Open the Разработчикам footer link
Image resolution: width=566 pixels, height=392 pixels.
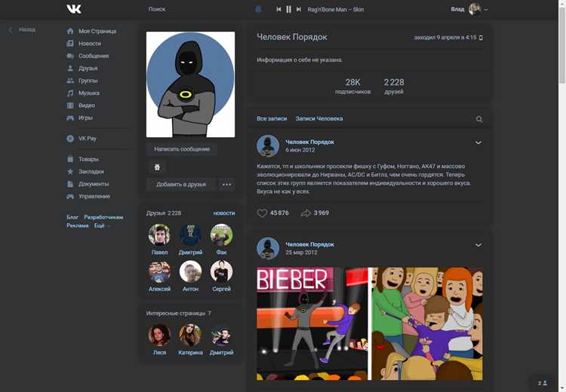click(103, 217)
